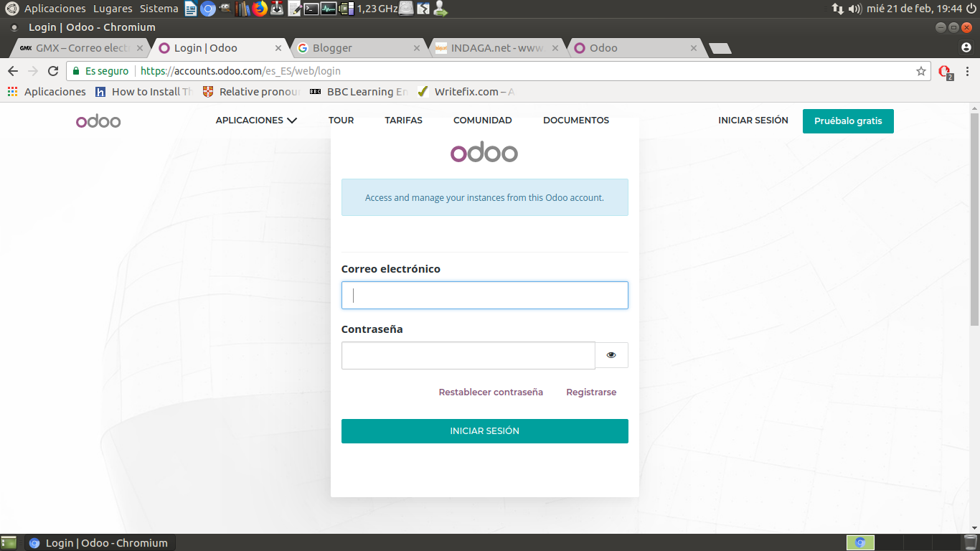980x551 pixels.
Task: Click INICIAR SESIÓN in top navigation
Action: pos(753,121)
